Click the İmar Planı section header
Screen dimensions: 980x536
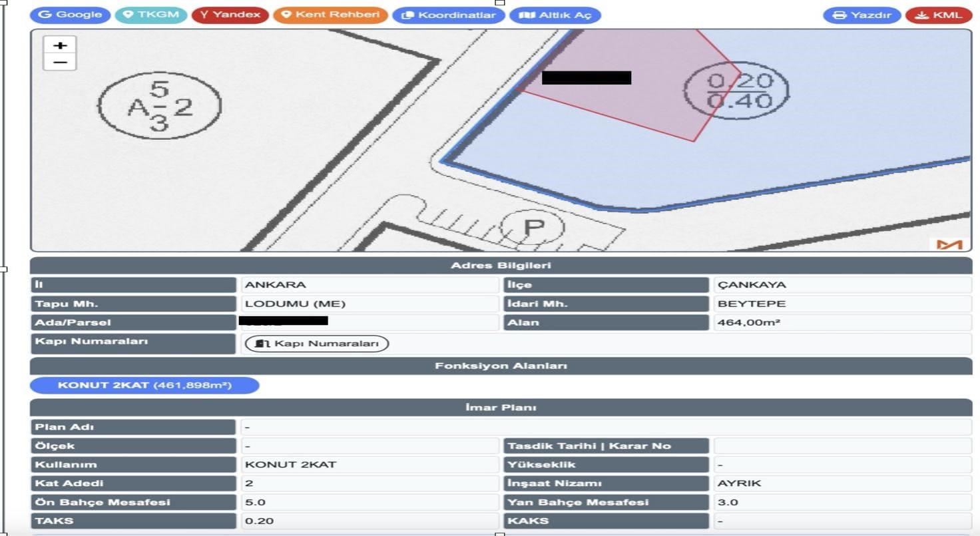pos(501,407)
